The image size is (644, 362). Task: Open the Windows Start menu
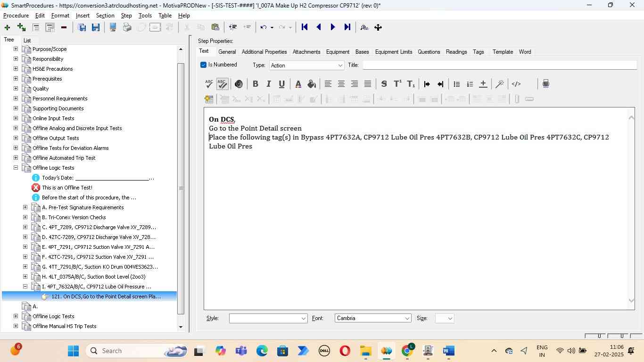tap(73, 351)
